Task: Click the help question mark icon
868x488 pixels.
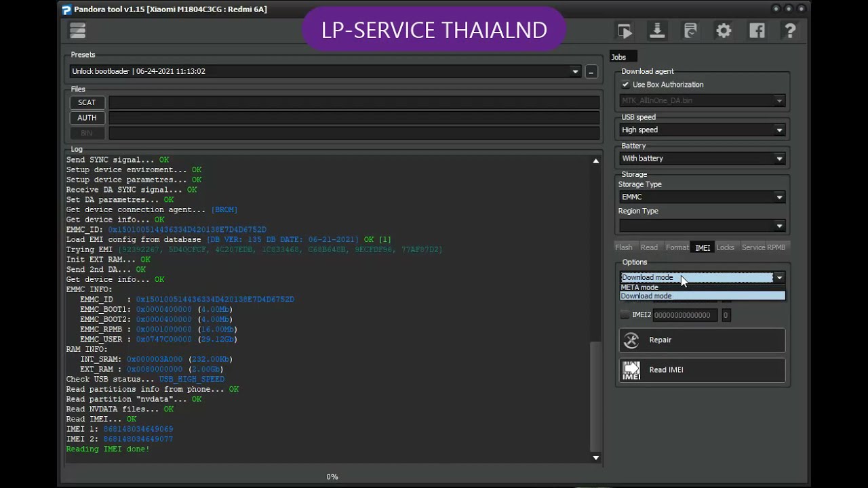Action: [x=790, y=30]
